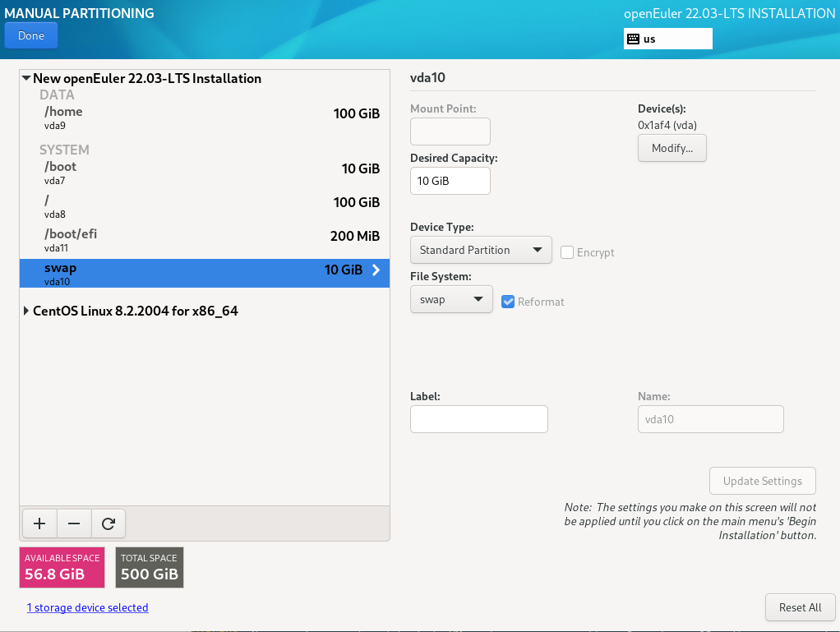Image resolution: width=840 pixels, height=632 pixels.
Task: Click the SYSTEM section heading
Action: pos(64,150)
